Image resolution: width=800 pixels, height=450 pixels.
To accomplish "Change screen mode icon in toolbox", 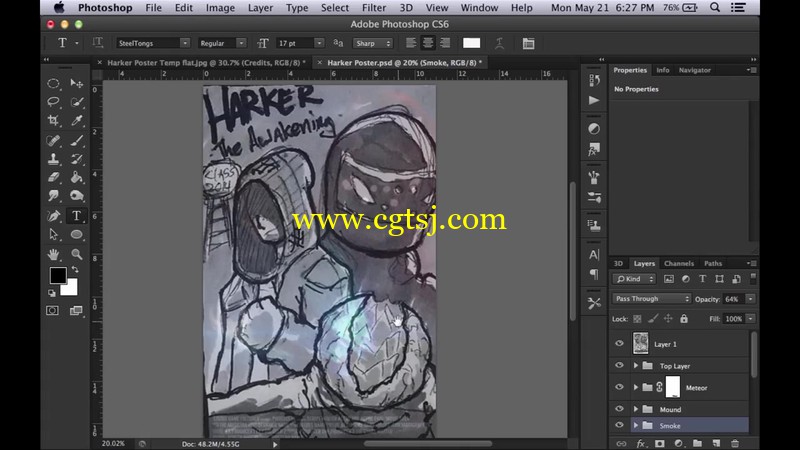I will [x=76, y=310].
